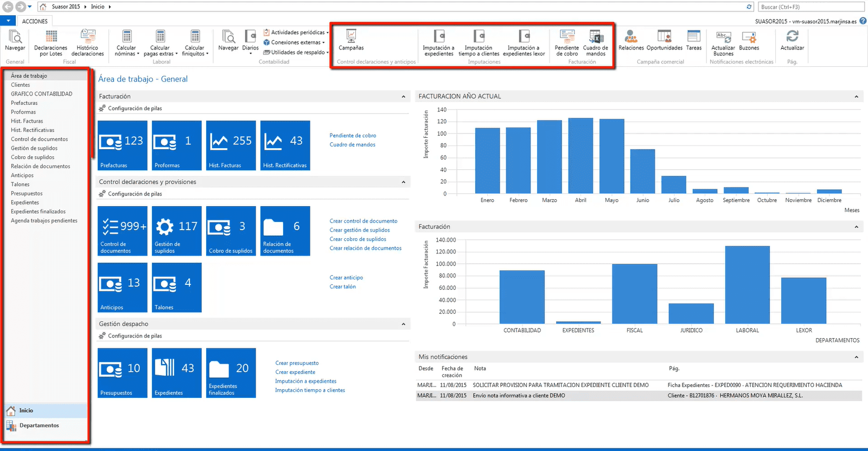Open Buzones ribbon icon
Image resolution: width=868 pixels, height=451 pixels.
(x=749, y=41)
